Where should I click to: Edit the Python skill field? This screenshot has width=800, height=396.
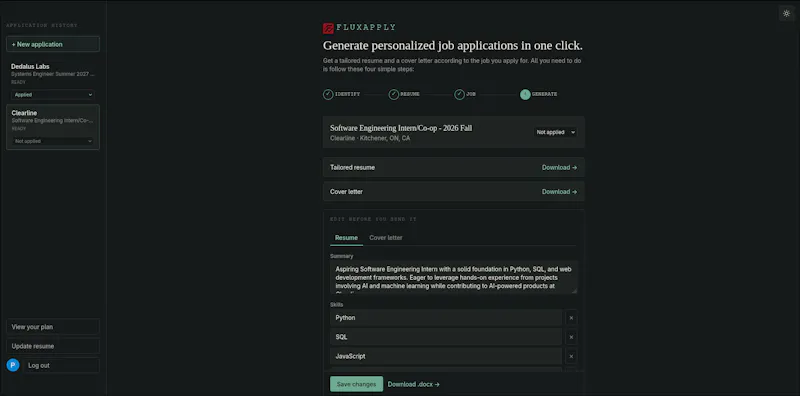[x=446, y=318]
